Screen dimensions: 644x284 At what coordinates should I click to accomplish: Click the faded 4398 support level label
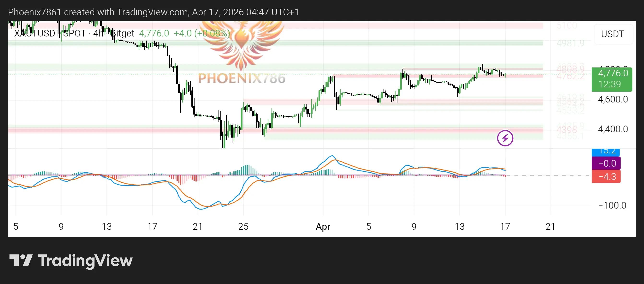click(567, 130)
